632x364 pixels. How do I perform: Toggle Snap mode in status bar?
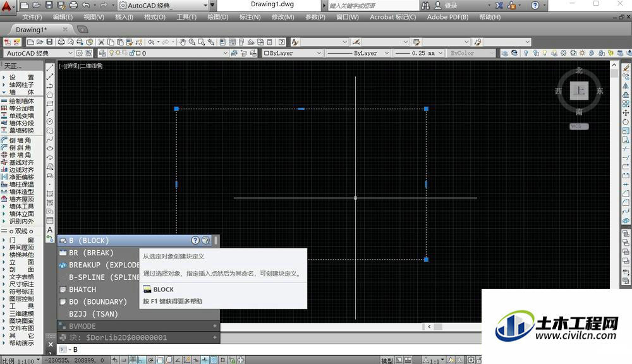click(124, 360)
